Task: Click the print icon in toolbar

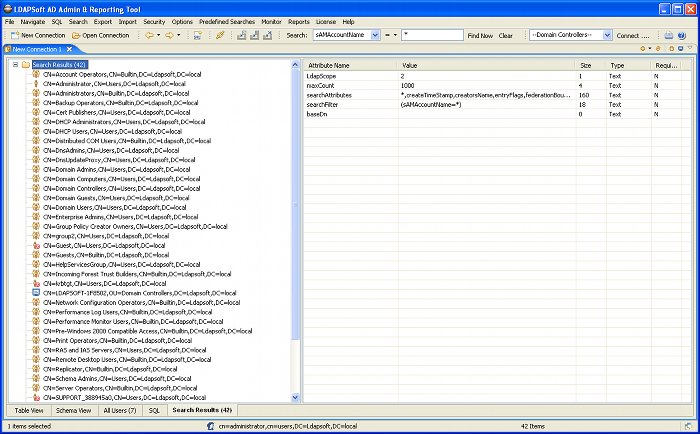Action: click(667, 35)
